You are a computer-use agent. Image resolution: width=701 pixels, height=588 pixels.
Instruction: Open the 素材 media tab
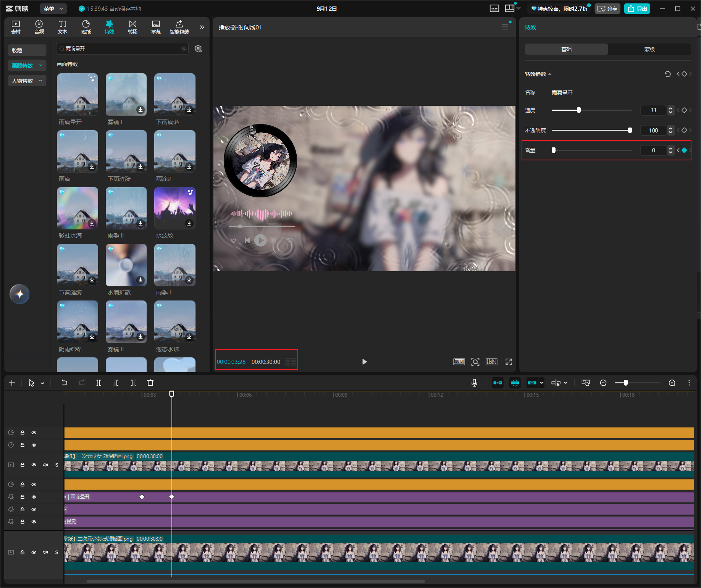point(16,27)
